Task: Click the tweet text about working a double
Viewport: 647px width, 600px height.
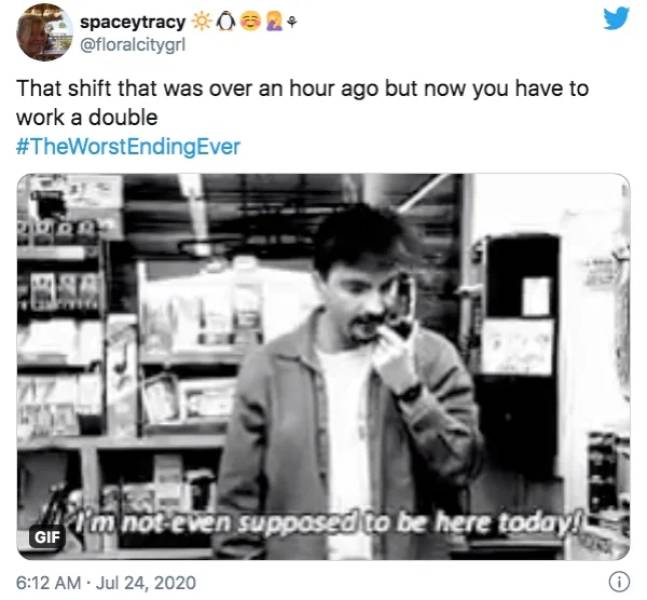Action: pos(302,103)
